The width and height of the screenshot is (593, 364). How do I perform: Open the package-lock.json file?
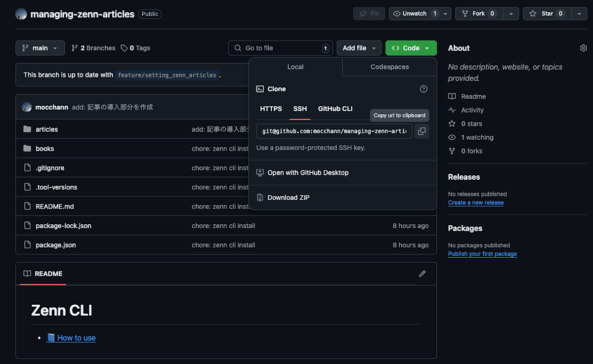[64, 226]
